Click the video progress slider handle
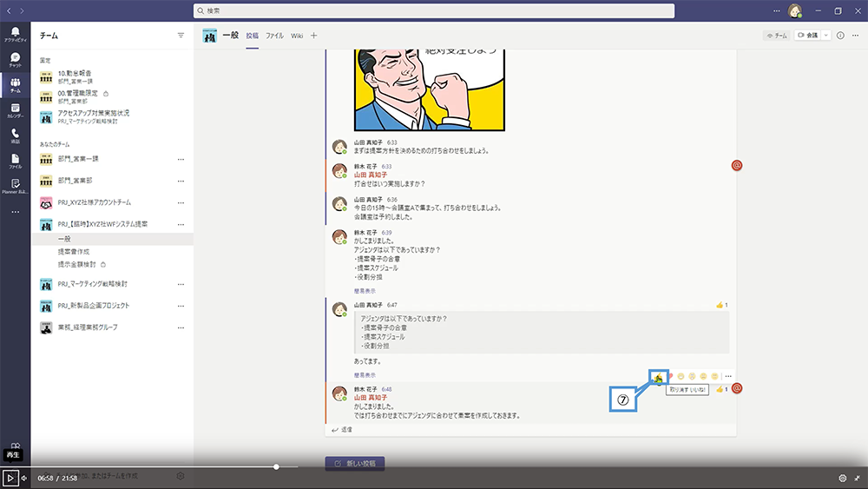Viewport: 868px width, 489px height. 276,466
